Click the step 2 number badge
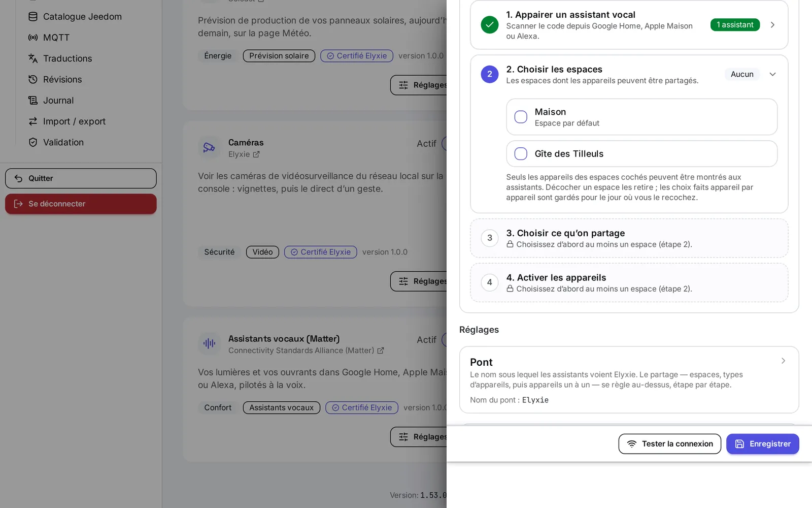 click(x=490, y=74)
